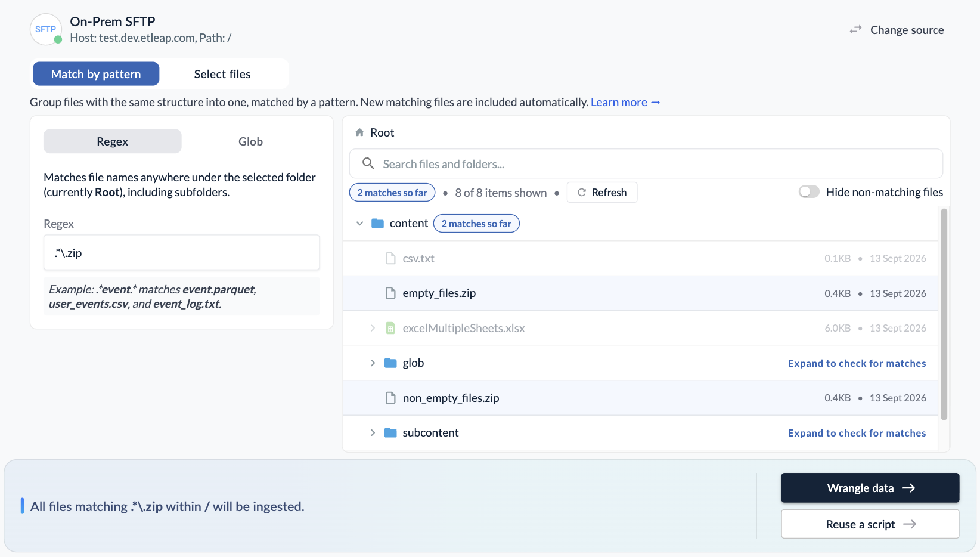The width and height of the screenshot is (980, 557).
Task: Click the SFTP source logo icon
Action: (x=46, y=29)
